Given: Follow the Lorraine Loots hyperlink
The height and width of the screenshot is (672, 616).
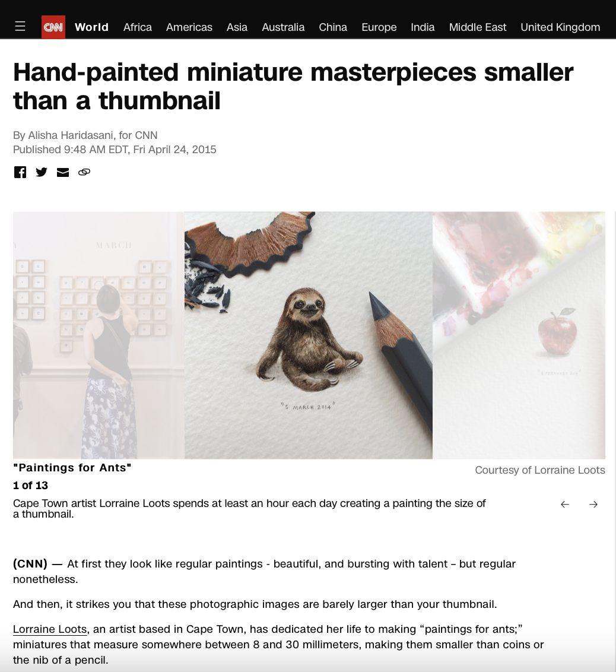Looking at the screenshot, I should [x=50, y=629].
